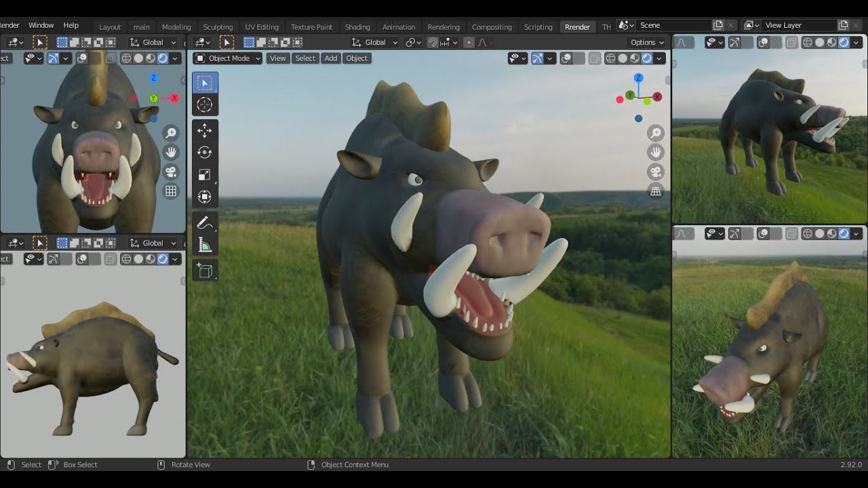Toggle overlays in main viewport
Viewport: 868px width, 488px height.
coord(566,58)
